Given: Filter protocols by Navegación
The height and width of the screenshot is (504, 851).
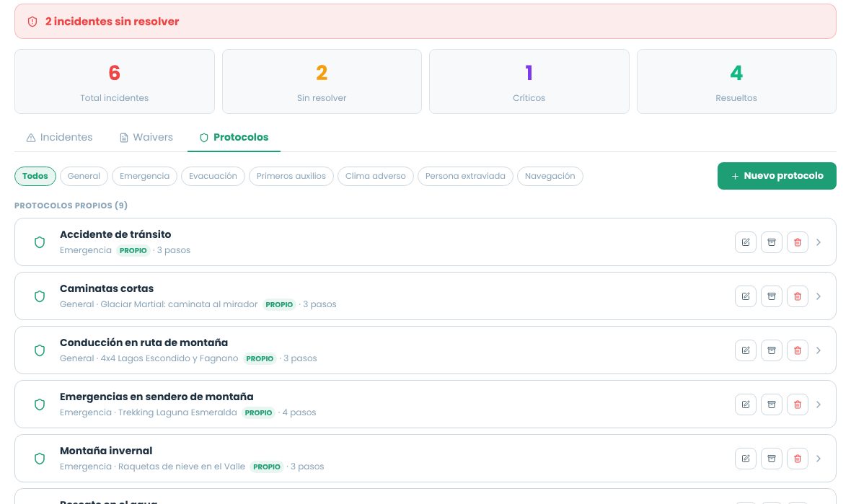Looking at the screenshot, I should (x=550, y=176).
